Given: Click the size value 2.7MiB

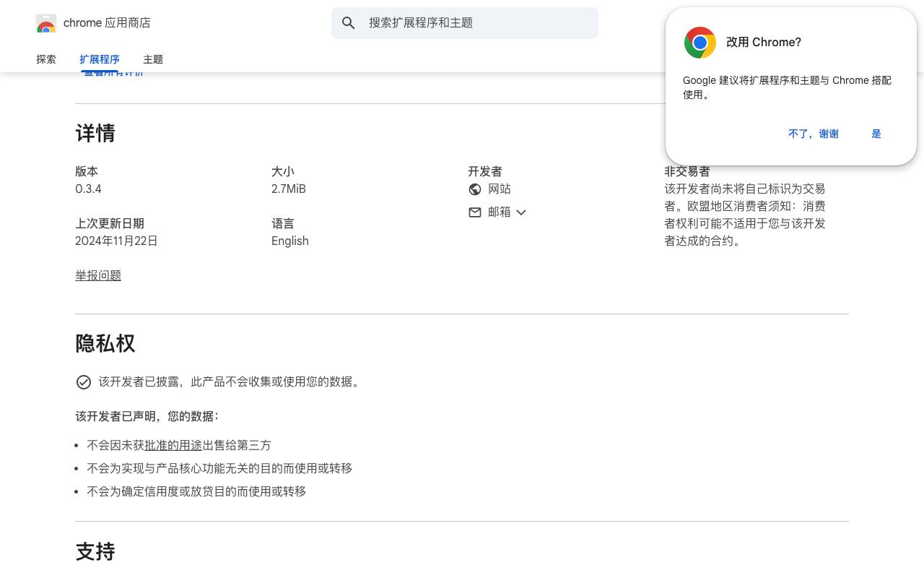Looking at the screenshot, I should click(x=289, y=189).
